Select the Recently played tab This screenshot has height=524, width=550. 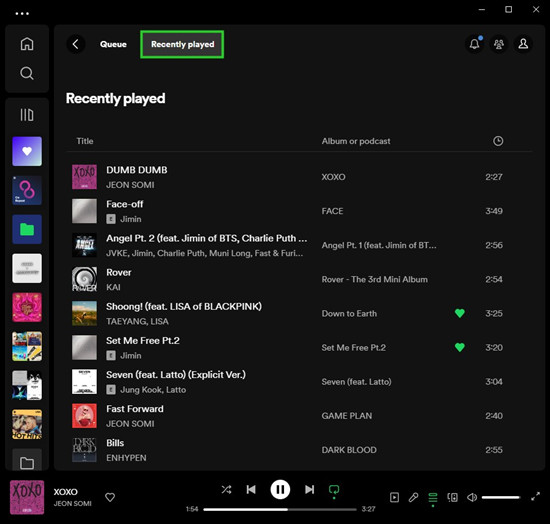[x=182, y=44]
